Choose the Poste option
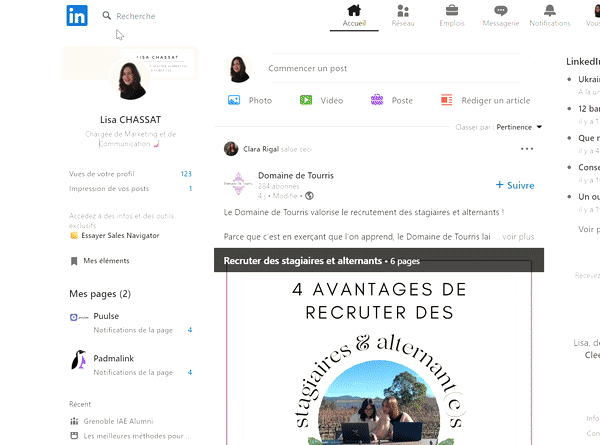Screen dimensions: 600x445 point(391,100)
